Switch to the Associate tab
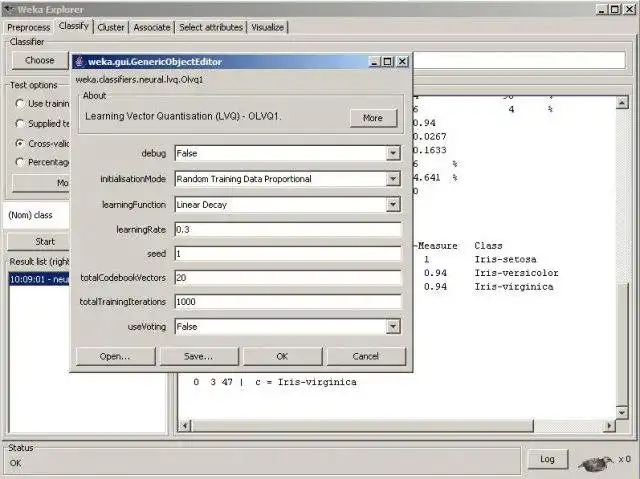Viewport: 640px width, 479px height. 152,27
